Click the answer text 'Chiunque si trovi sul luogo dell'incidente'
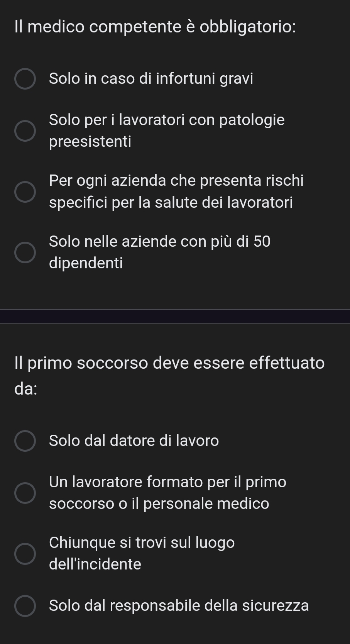The image size is (350, 644). (x=142, y=553)
